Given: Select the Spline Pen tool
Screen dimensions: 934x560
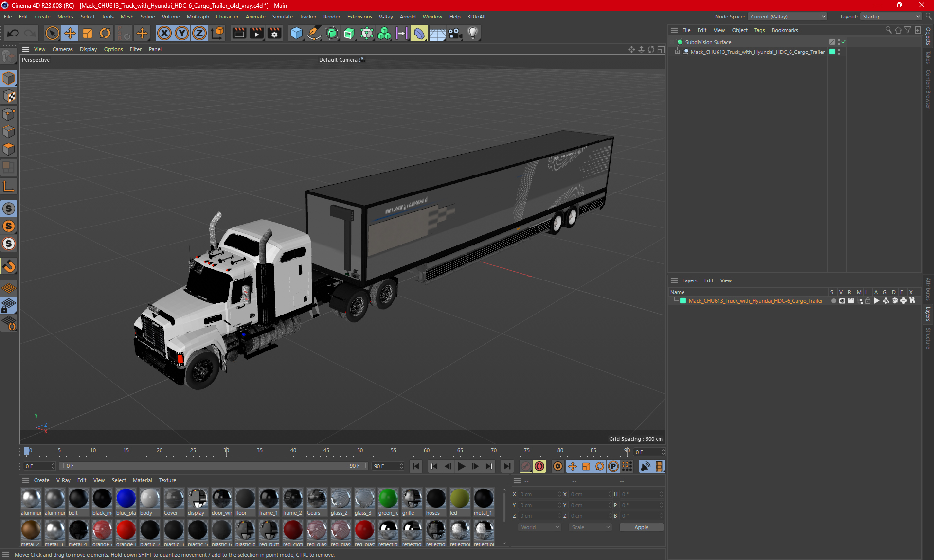Looking at the screenshot, I should [314, 33].
